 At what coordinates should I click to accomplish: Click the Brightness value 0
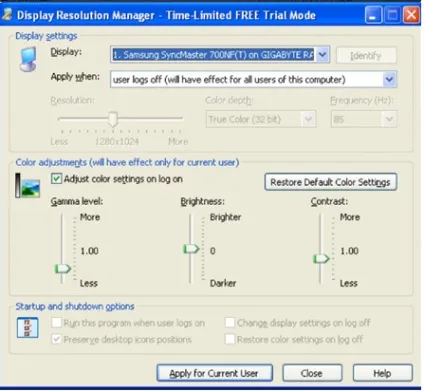coord(213,251)
